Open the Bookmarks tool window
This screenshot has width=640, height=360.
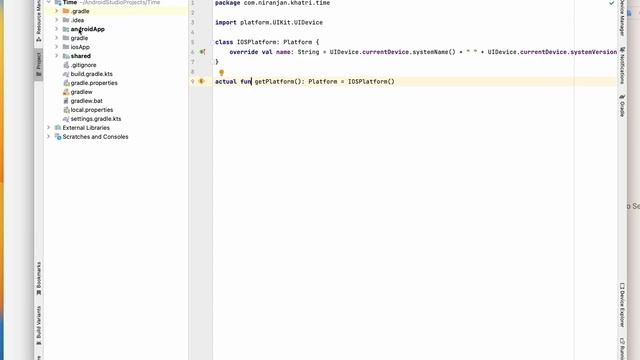pyautogui.click(x=39, y=279)
